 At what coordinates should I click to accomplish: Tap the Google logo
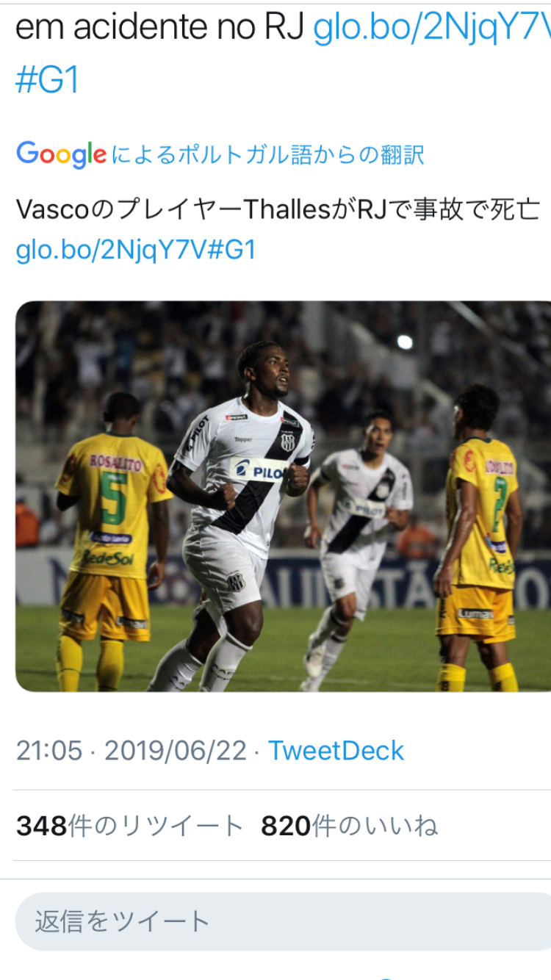62,154
